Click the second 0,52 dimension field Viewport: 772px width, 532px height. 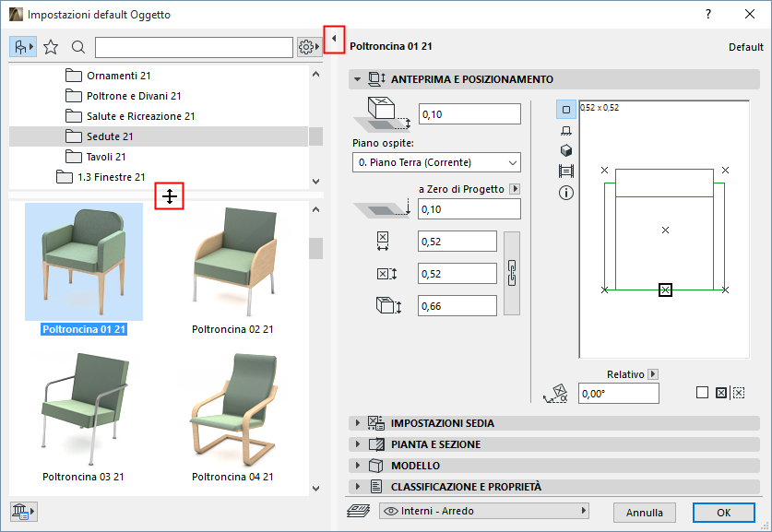[457, 274]
